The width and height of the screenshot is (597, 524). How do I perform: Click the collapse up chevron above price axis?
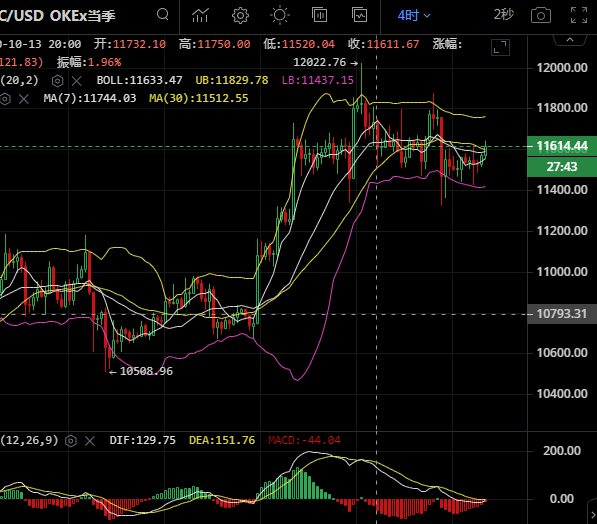(x=570, y=40)
